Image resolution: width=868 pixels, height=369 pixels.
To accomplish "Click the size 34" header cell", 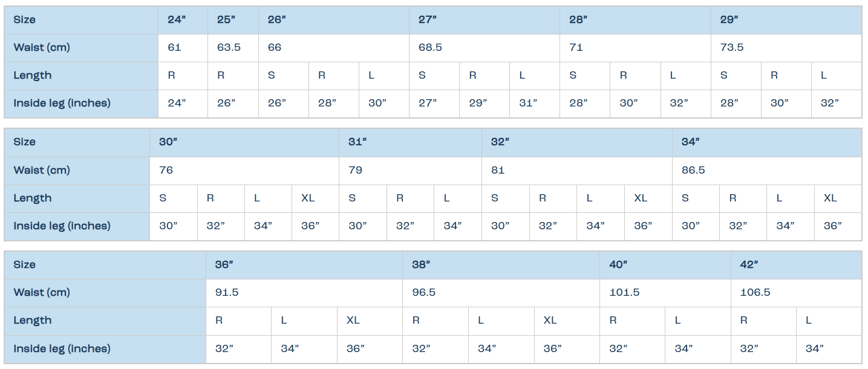I will point(691,142).
